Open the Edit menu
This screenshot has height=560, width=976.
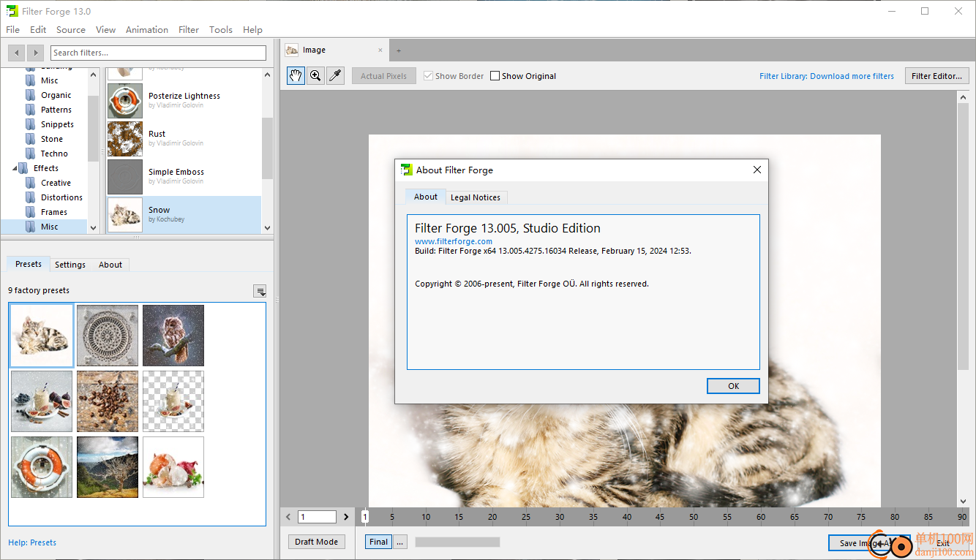click(x=38, y=30)
